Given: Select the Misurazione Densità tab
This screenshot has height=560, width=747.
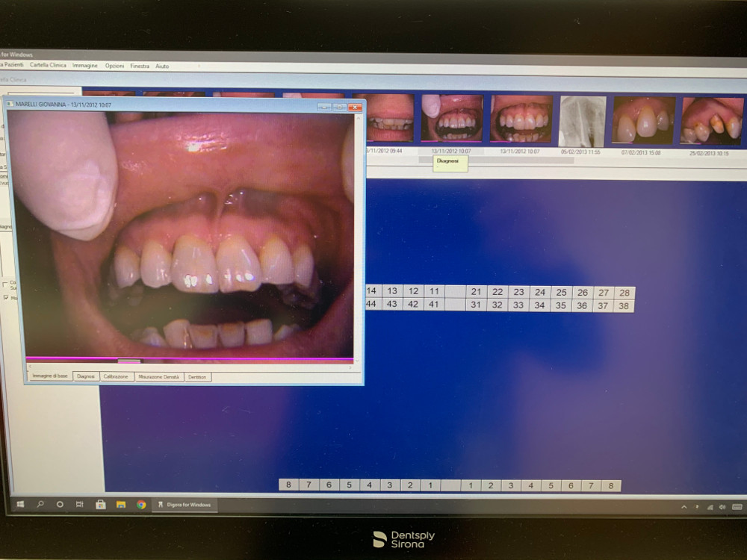Looking at the screenshot, I should (x=158, y=377).
